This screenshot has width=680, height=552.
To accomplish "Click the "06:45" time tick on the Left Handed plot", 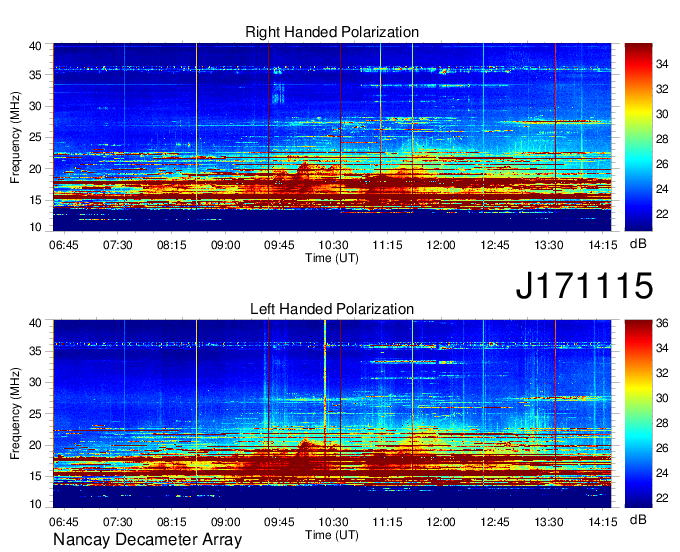I will [64, 522].
